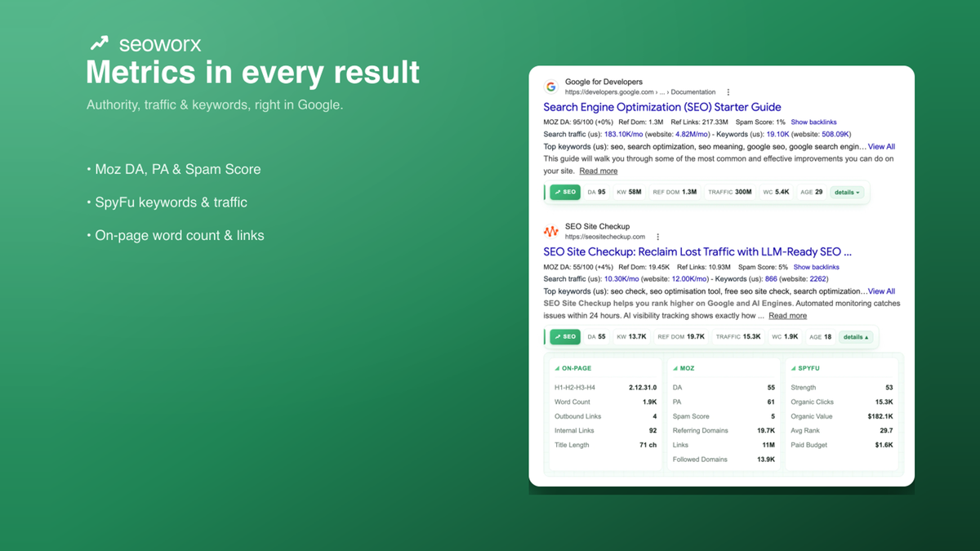
Task: Click 'Read more' under SEO Site Checkup snippet
Action: coord(787,316)
